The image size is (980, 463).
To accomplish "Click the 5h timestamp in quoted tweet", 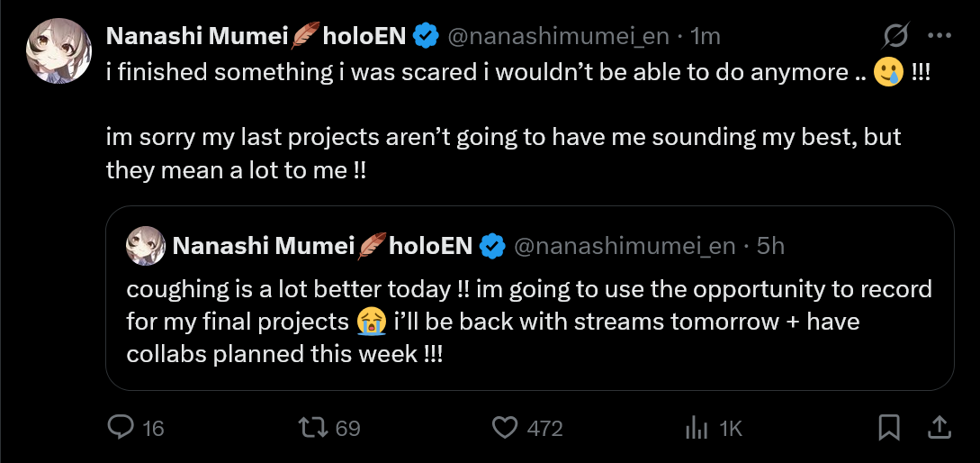I will (x=770, y=245).
